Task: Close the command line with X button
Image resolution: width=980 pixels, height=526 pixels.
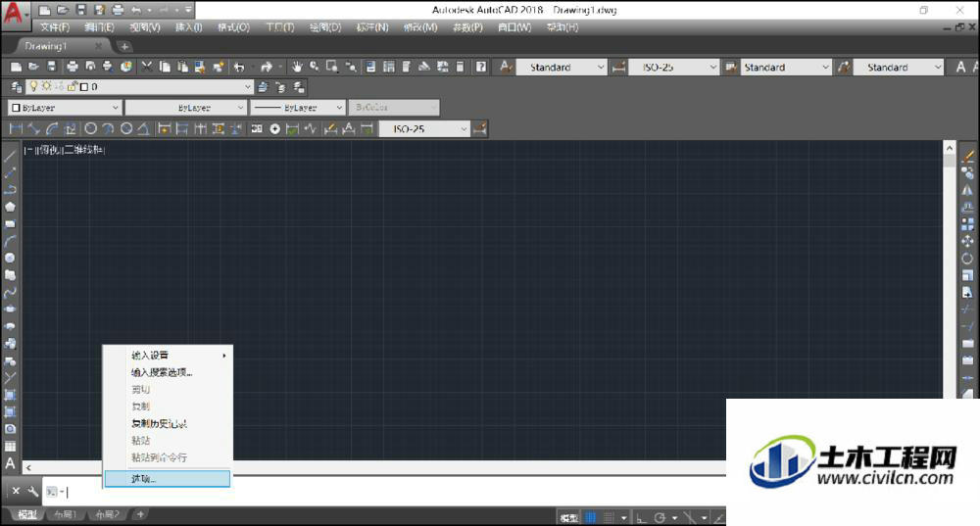Action: pyautogui.click(x=17, y=492)
